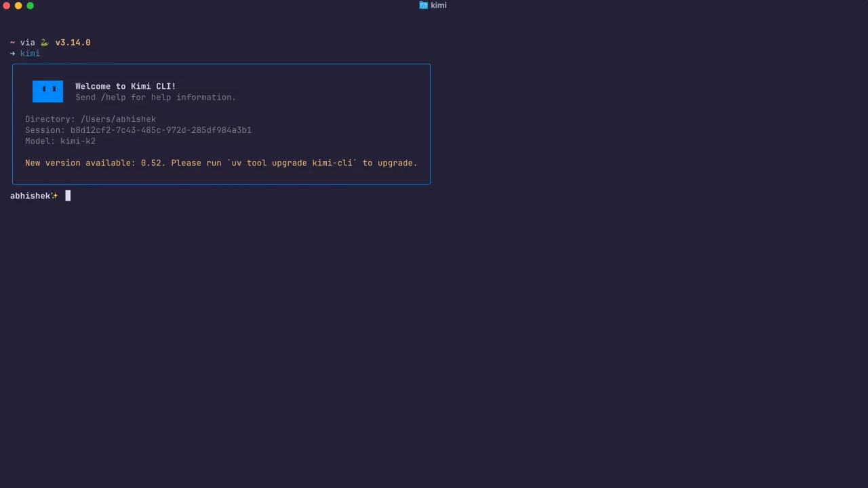Click the 'Model: kimi-k2' line

pyautogui.click(x=60, y=141)
